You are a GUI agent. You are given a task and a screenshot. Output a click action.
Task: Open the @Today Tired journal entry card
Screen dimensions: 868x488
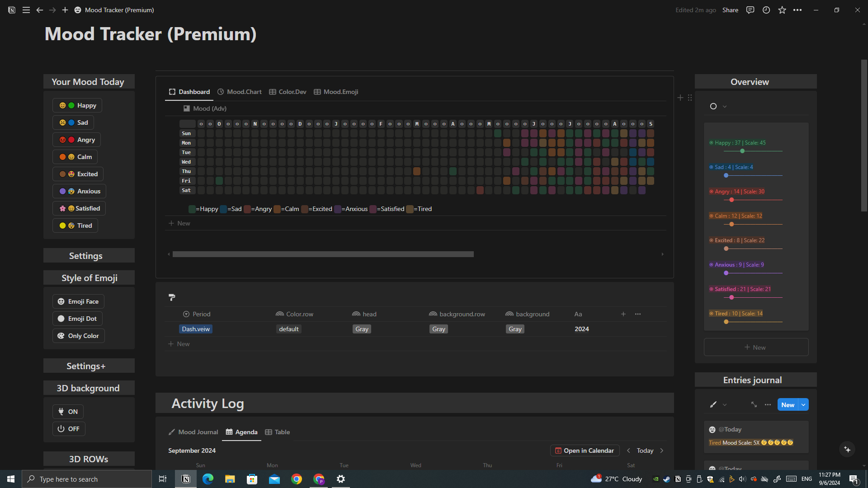click(x=756, y=436)
